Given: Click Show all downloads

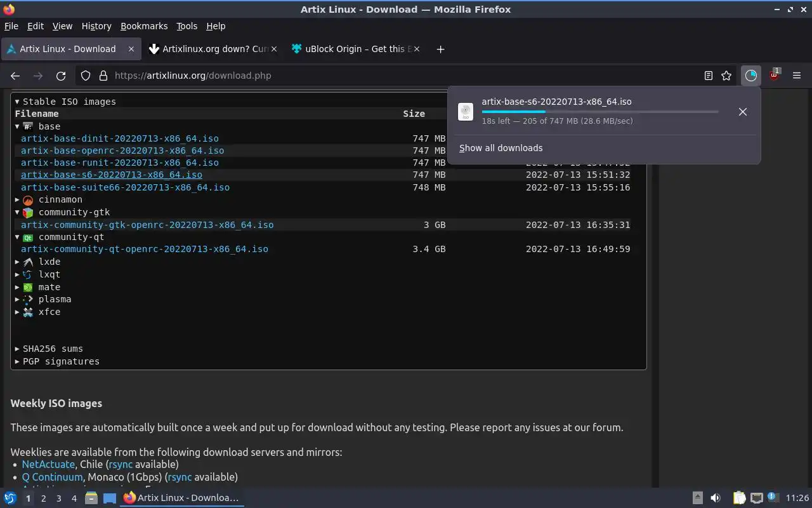Looking at the screenshot, I should (501, 148).
